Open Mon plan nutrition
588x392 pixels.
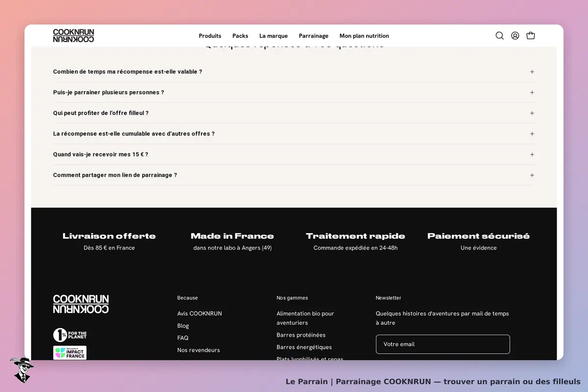364,36
